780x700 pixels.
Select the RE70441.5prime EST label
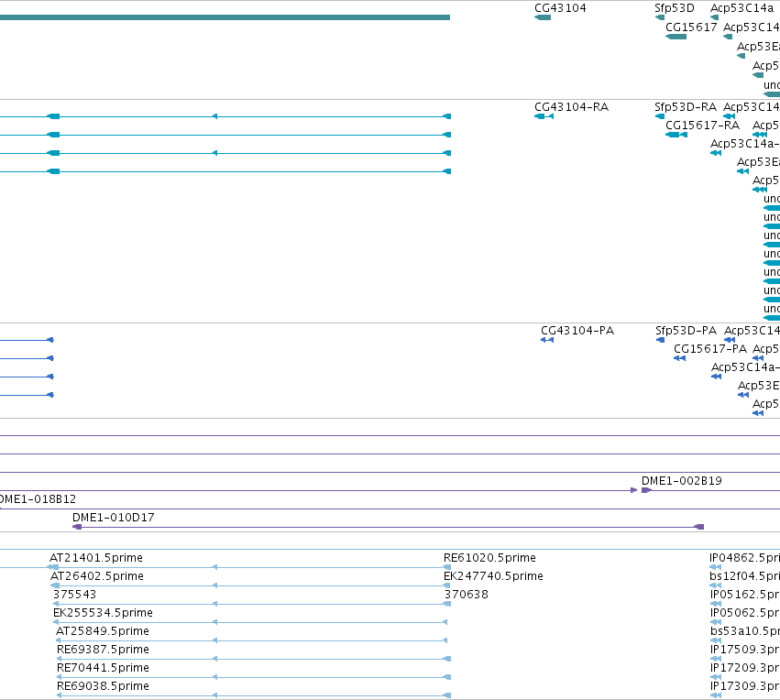pos(103,668)
